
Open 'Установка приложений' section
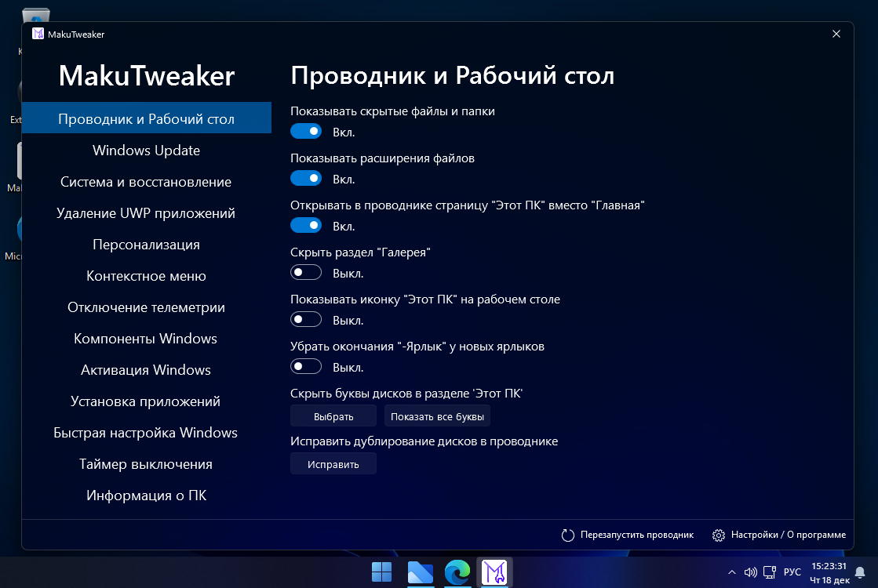tap(147, 401)
